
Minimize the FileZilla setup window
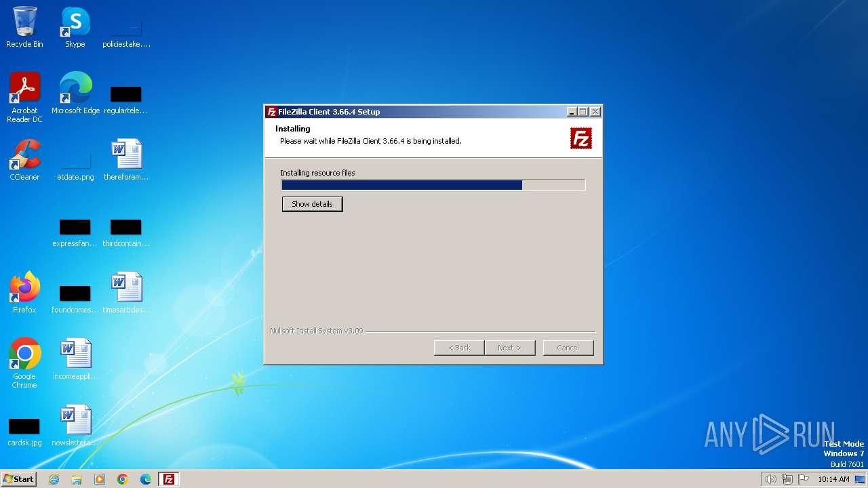[572, 112]
